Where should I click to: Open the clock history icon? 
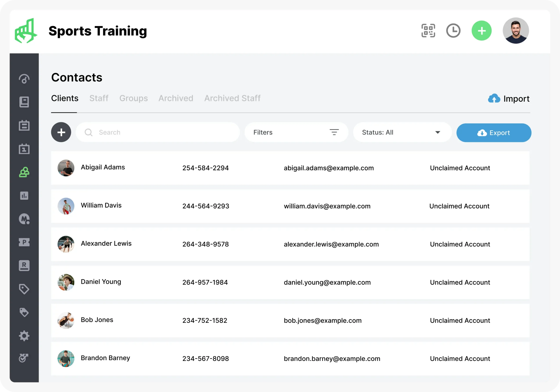pyautogui.click(x=453, y=31)
